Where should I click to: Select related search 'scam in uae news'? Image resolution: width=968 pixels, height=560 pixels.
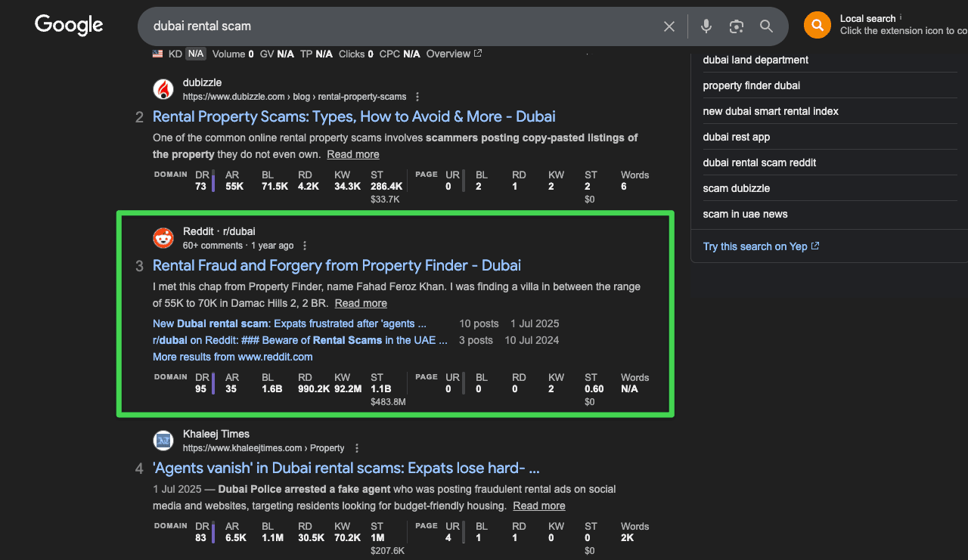(x=746, y=214)
